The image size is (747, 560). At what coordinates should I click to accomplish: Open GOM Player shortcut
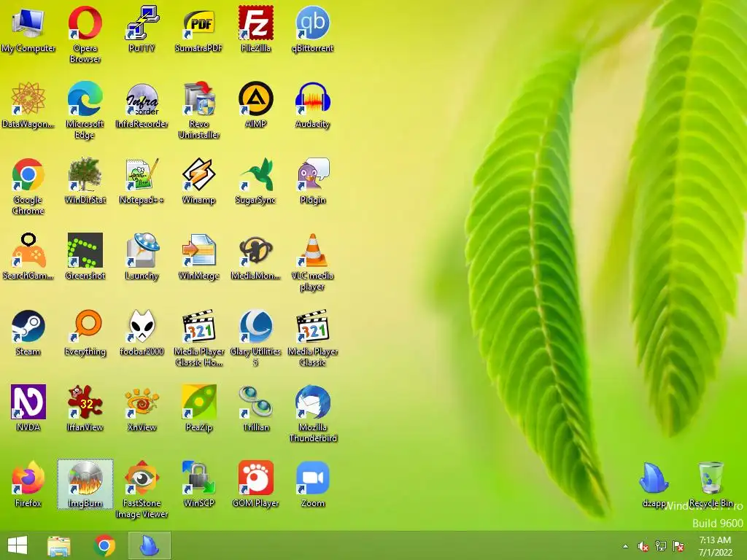(256, 484)
